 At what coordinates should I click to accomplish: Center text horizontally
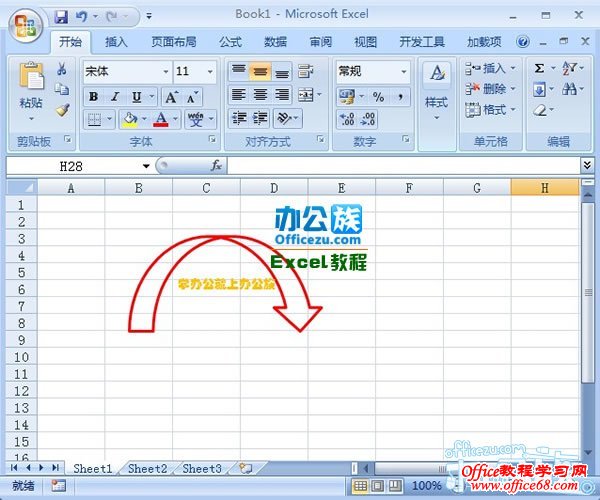(x=261, y=94)
